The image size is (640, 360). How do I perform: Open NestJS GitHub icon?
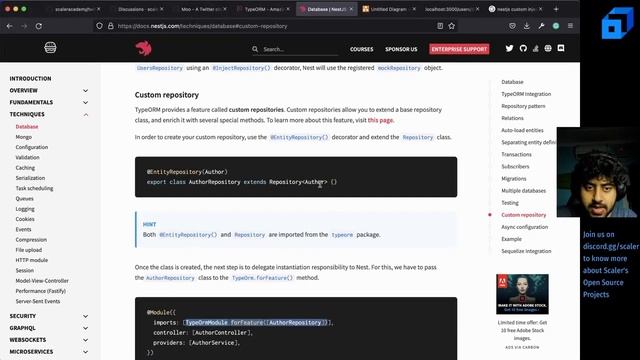[x=523, y=48]
